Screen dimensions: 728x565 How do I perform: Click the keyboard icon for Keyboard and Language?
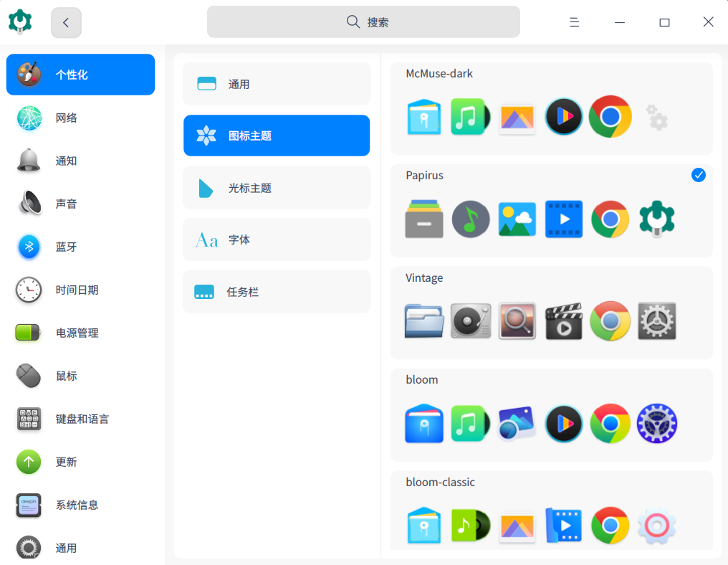coord(29,419)
